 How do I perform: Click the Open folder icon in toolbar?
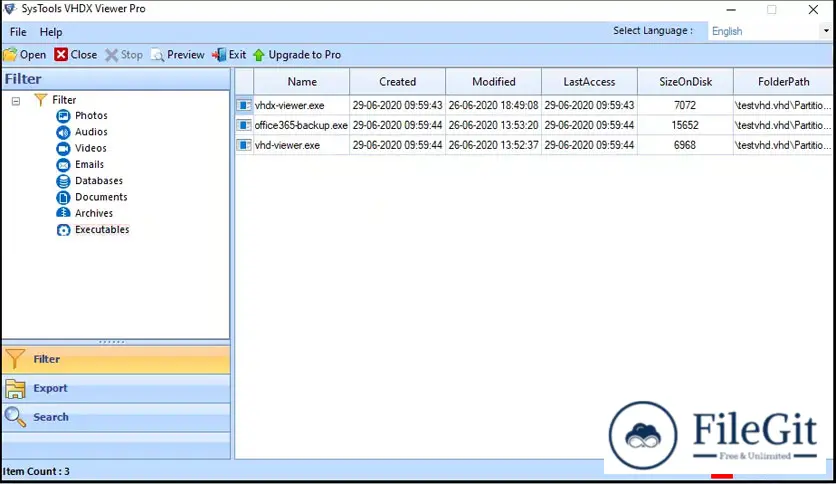pyautogui.click(x=10, y=55)
